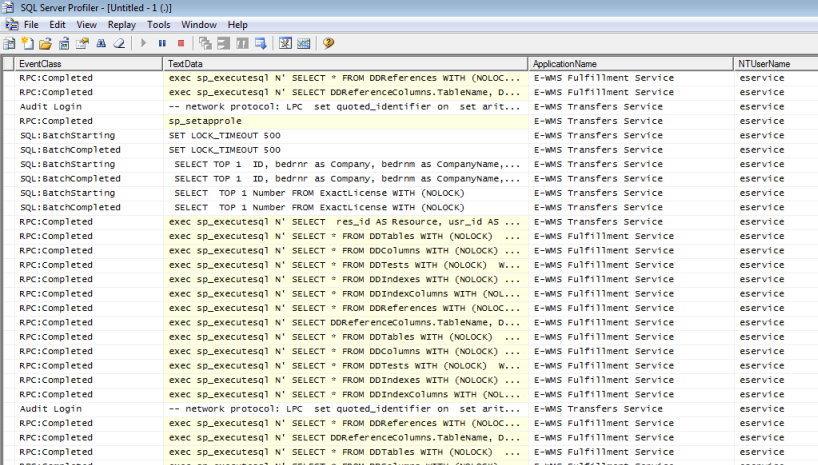Click SQL:BatchStarting cell in bedrnr as Company row
Screen dimensions: 818x465
tap(88, 164)
